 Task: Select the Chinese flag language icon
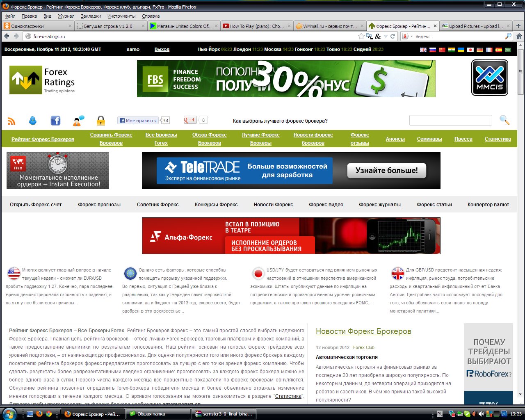[442, 50]
